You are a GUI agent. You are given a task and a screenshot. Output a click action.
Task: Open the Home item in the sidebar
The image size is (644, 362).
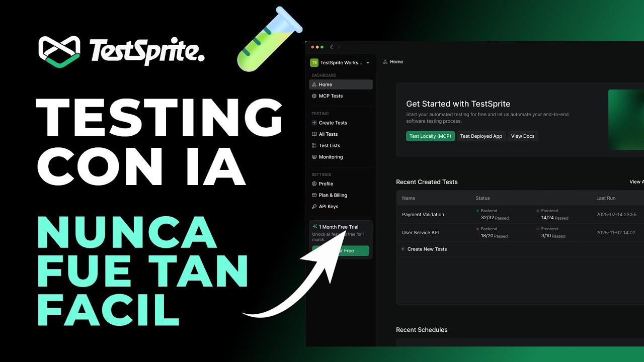[341, 84]
